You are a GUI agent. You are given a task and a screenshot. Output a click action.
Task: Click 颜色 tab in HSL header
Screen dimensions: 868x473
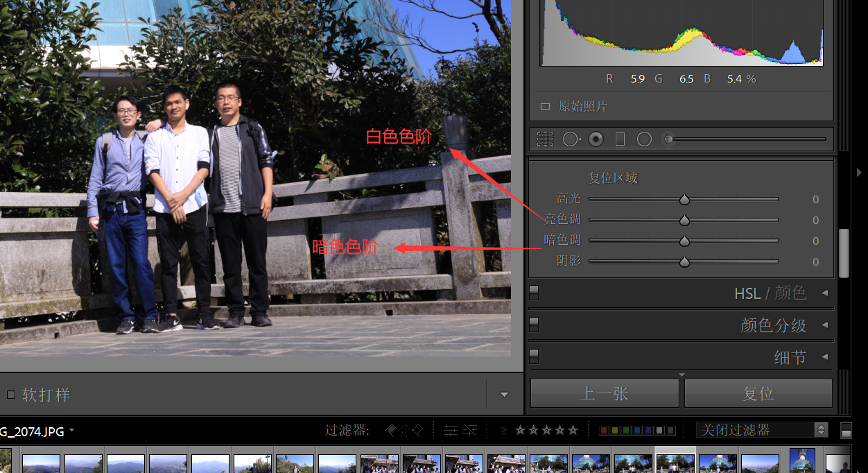(791, 293)
